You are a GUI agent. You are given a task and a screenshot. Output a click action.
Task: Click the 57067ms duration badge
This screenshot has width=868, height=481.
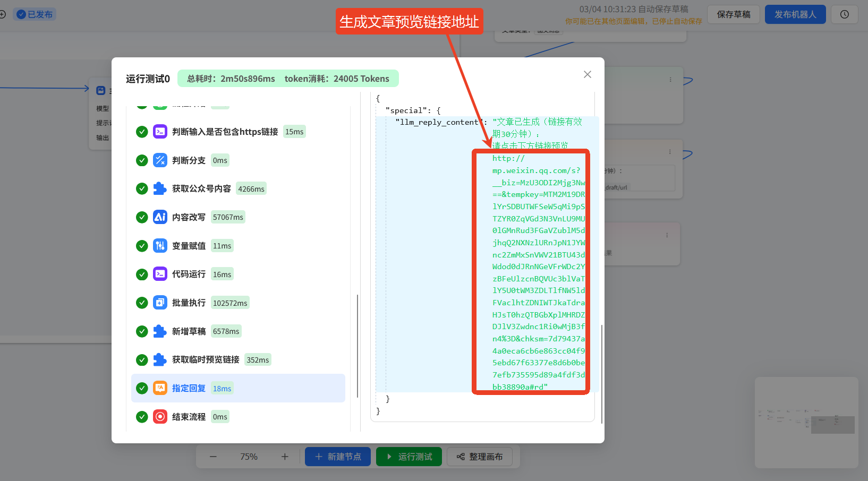(x=228, y=217)
